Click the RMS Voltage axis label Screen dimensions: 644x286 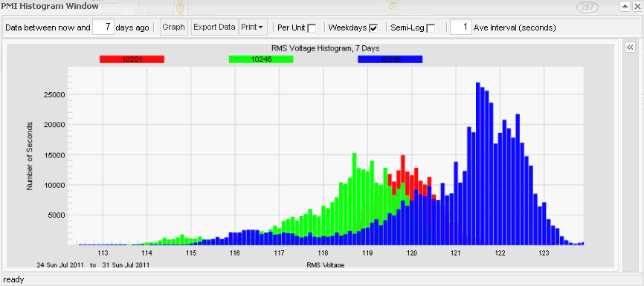pyautogui.click(x=325, y=264)
